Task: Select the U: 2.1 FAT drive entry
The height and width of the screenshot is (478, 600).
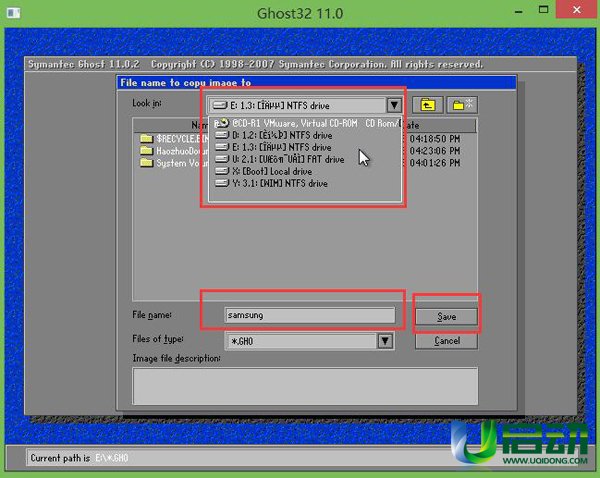Action: coord(307,159)
